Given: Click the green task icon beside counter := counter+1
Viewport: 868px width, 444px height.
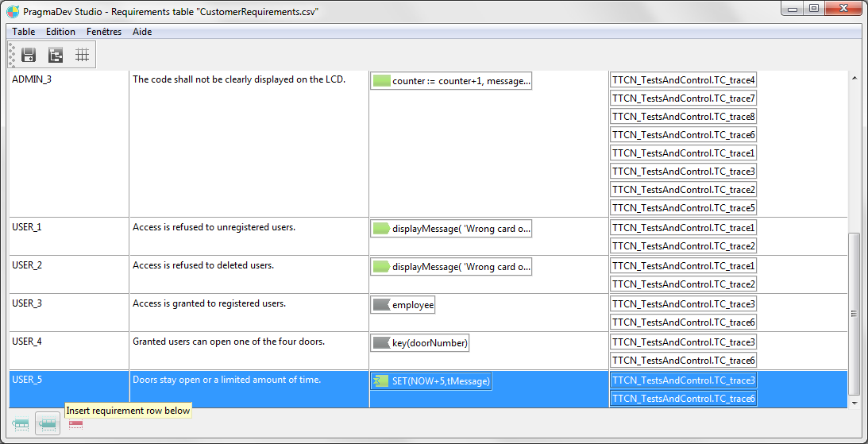Looking at the screenshot, I should point(381,81).
